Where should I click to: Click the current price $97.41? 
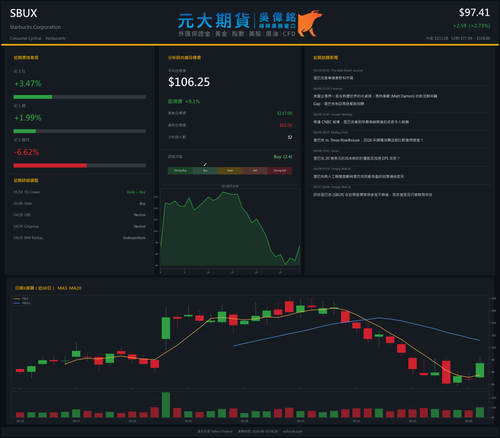tap(474, 13)
